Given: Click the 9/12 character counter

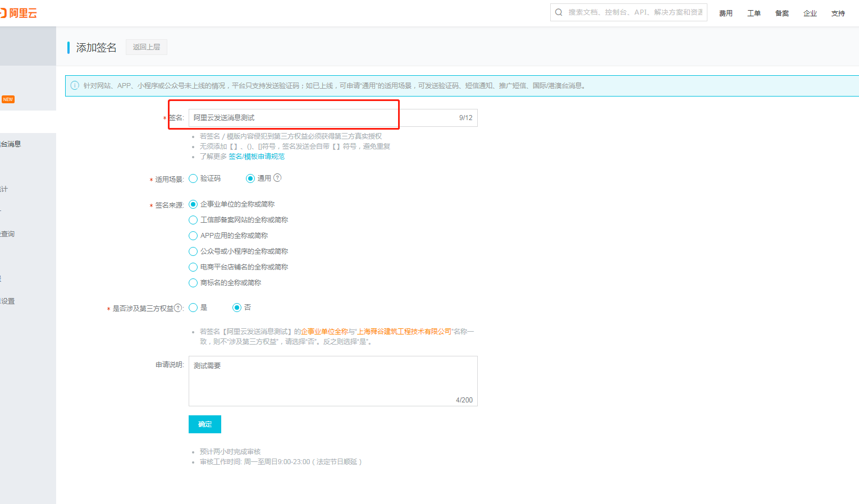Looking at the screenshot, I should [466, 118].
